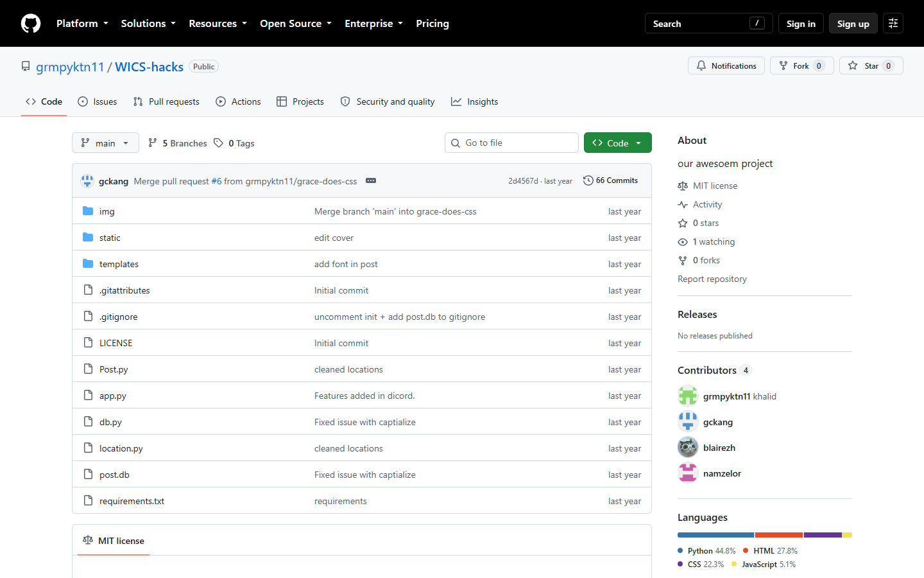This screenshot has width=924, height=578.
Task: Click the Python segment of the languages bar
Action: tap(715, 535)
